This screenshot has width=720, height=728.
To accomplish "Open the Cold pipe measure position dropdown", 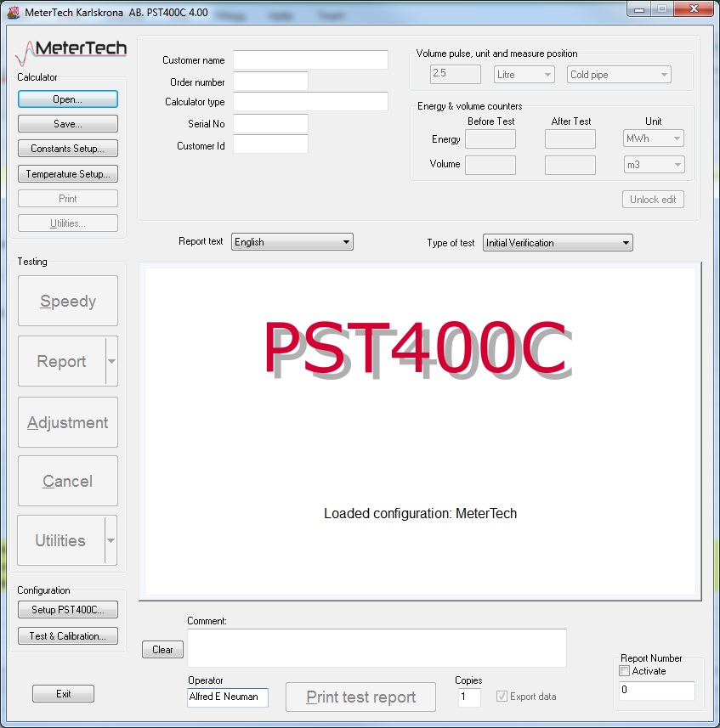I will coord(619,74).
